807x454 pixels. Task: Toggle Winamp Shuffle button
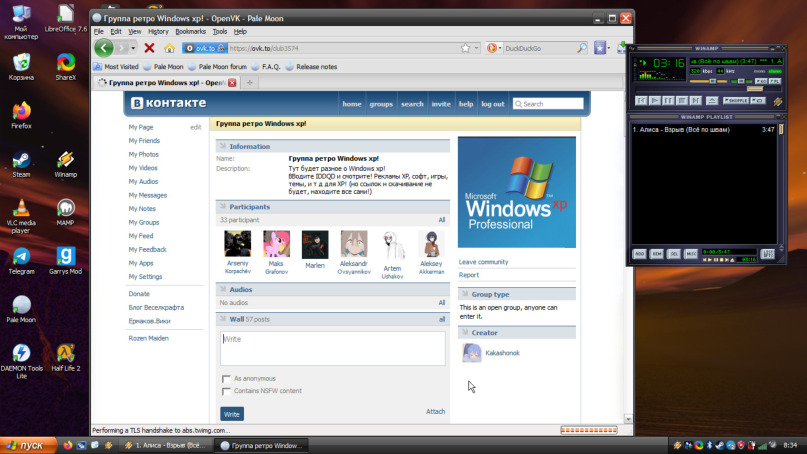pos(735,101)
